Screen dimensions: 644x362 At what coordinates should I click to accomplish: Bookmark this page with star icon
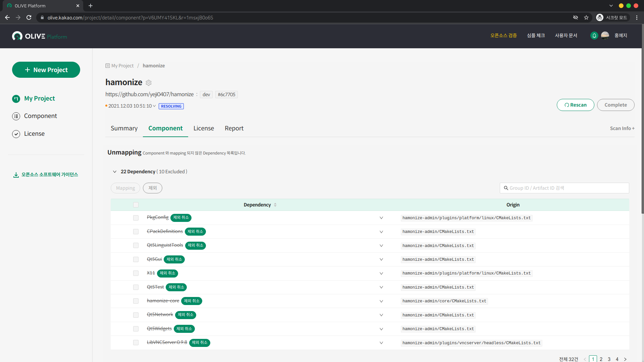pyautogui.click(x=586, y=17)
